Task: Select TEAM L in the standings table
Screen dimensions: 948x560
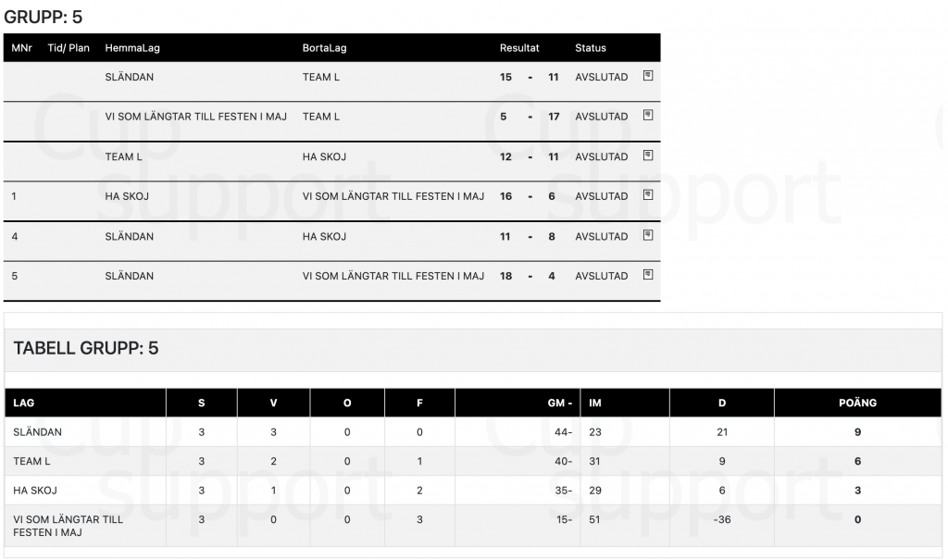Action: click(31, 461)
